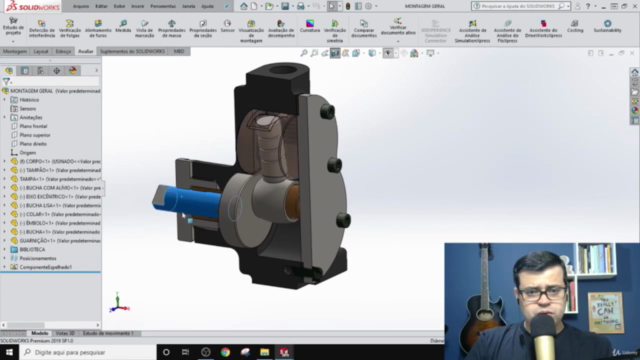
Task: Click the Home icon in title bar
Action: 244,6
